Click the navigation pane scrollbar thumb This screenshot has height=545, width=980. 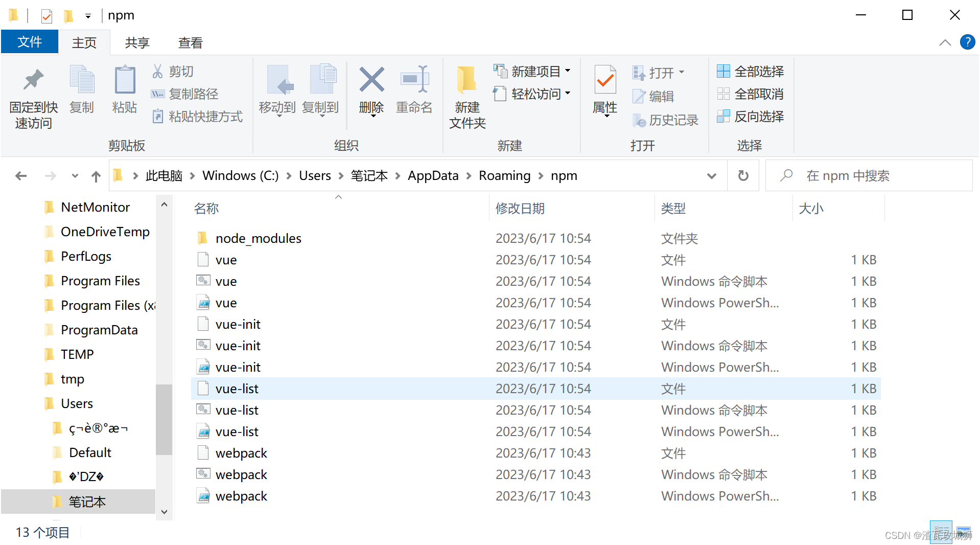click(164, 419)
